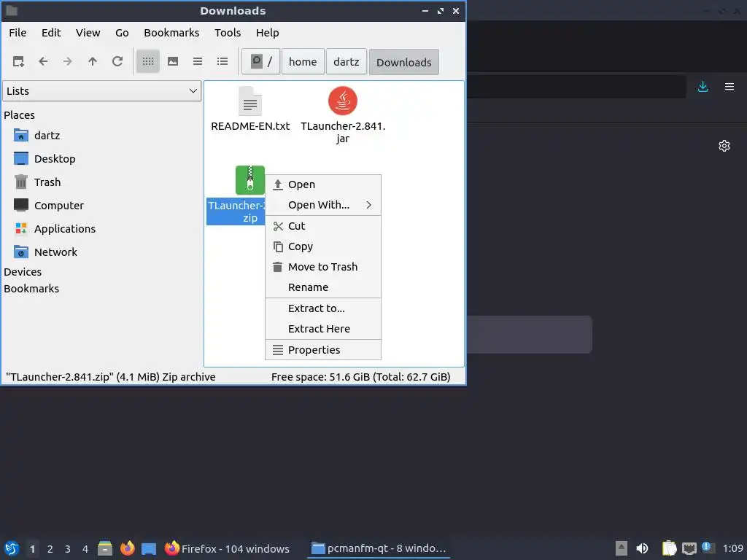Click Firefox downloads arrow icon
This screenshot has height=560, width=747.
coord(703,87)
